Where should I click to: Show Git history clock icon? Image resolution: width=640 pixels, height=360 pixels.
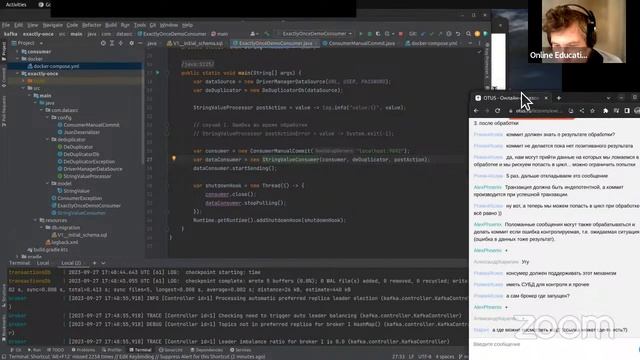click(x=449, y=34)
